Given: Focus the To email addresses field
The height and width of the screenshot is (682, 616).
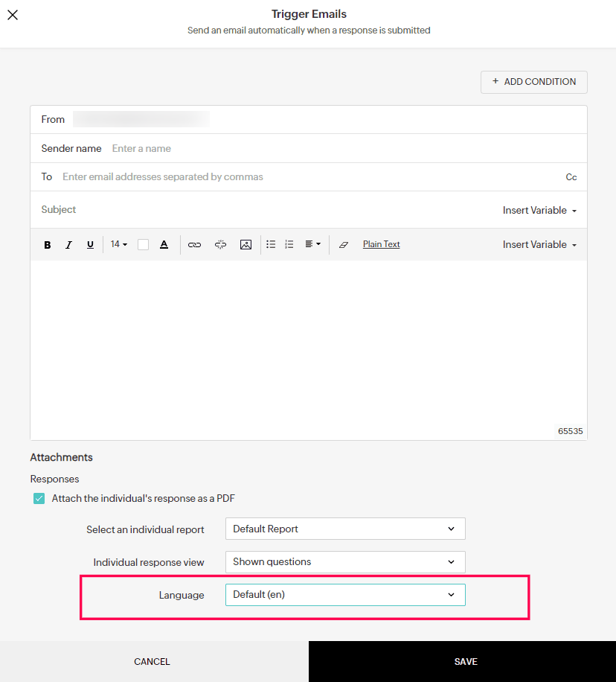Looking at the screenshot, I should tap(309, 177).
